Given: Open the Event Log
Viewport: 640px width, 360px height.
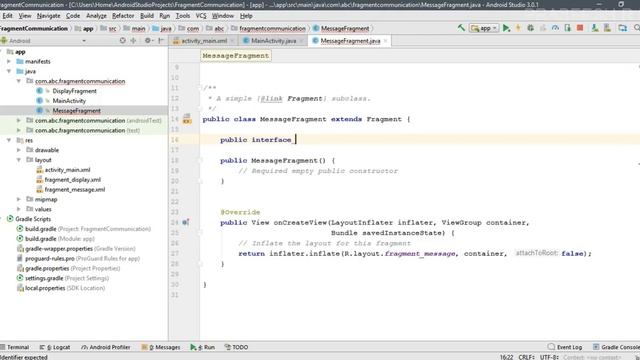Looking at the screenshot, I should (565, 347).
